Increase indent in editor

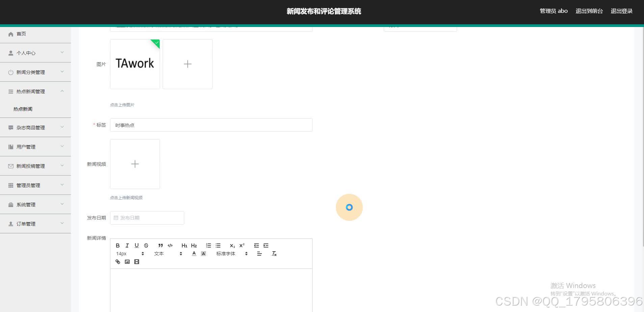(266, 245)
